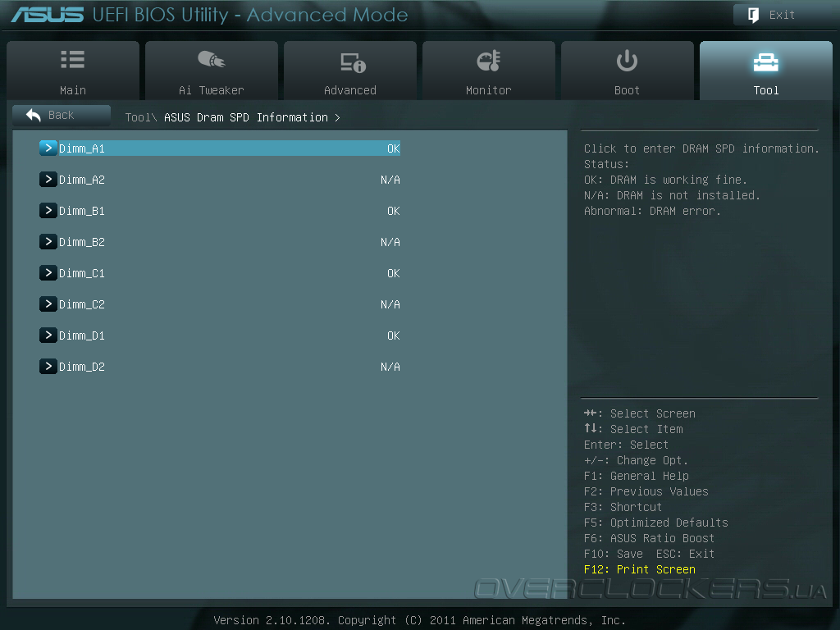
Task: Expand Dimm_B2 arrow chevron
Action: coord(48,241)
